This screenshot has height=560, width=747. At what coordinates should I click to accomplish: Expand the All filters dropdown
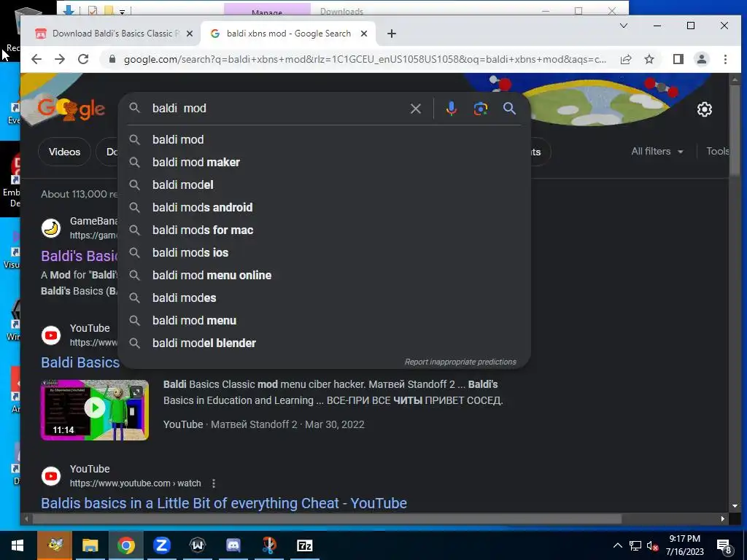coord(657,152)
